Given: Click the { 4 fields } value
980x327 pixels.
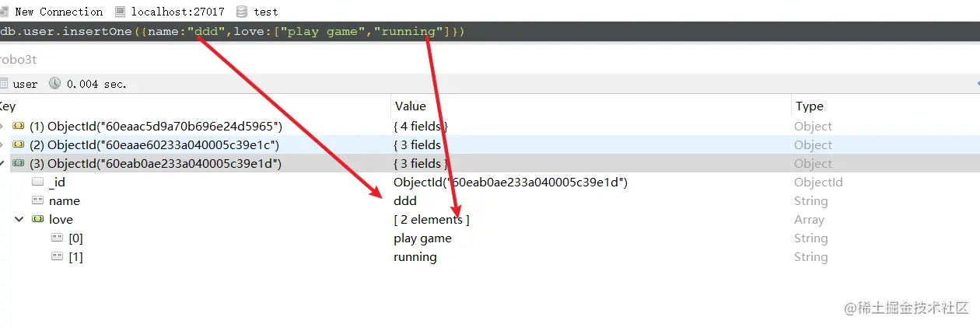Looking at the screenshot, I should pyautogui.click(x=421, y=126).
